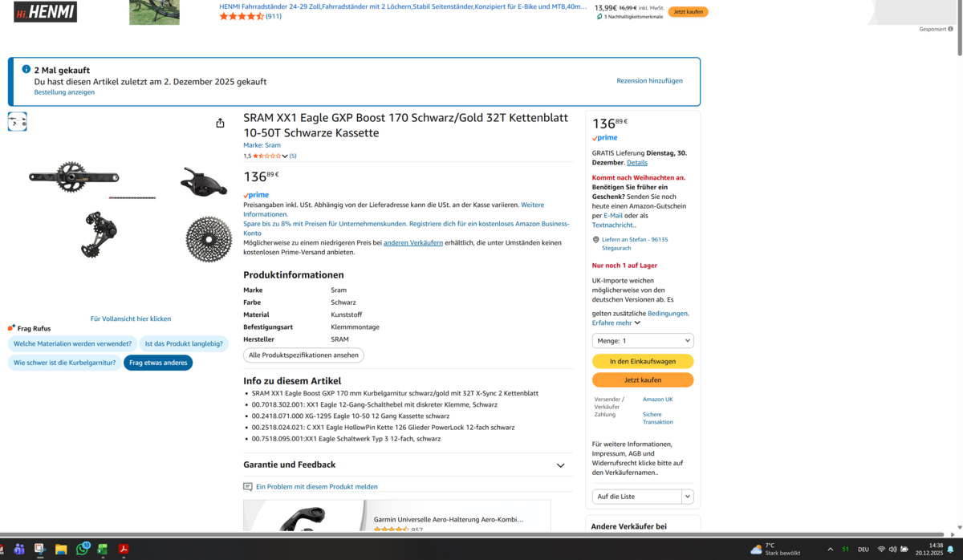Click the share icon above the product image
The width and height of the screenshot is (963, 560).
[x=220, y=123]
